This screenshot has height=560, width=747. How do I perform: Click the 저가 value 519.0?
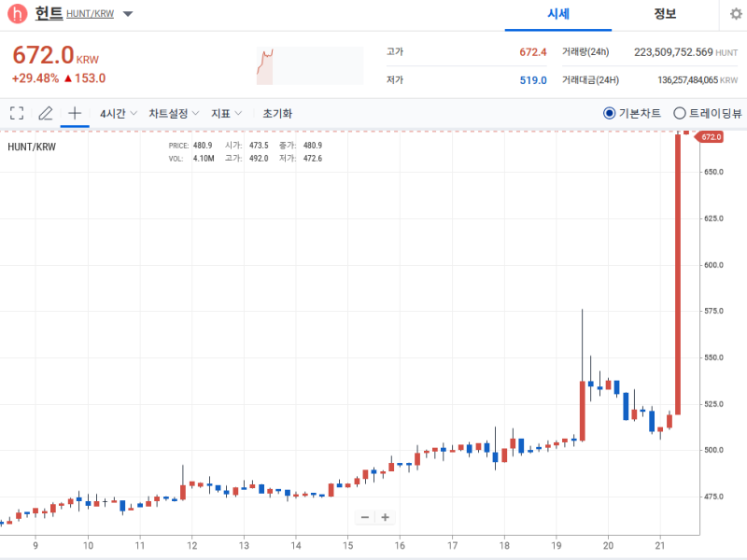coord(533,80)
